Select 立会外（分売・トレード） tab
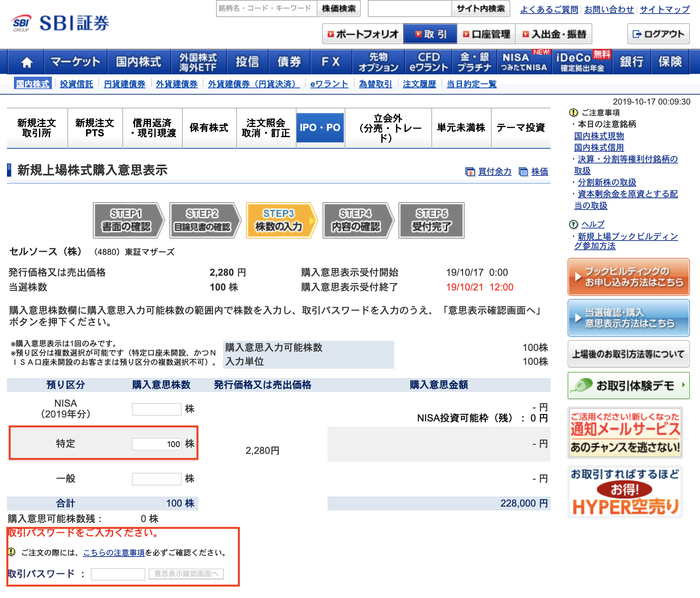 point(388,128)
